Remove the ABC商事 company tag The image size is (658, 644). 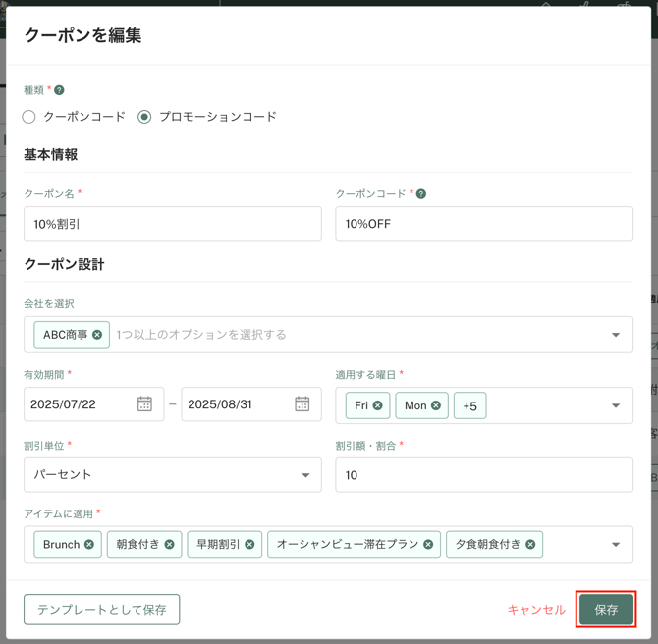tap(97, 335)
